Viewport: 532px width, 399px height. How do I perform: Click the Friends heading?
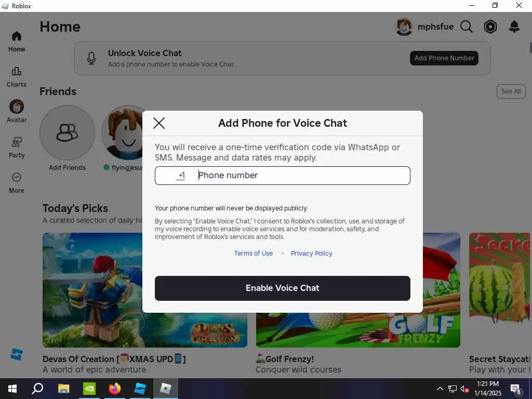point(58,91)
